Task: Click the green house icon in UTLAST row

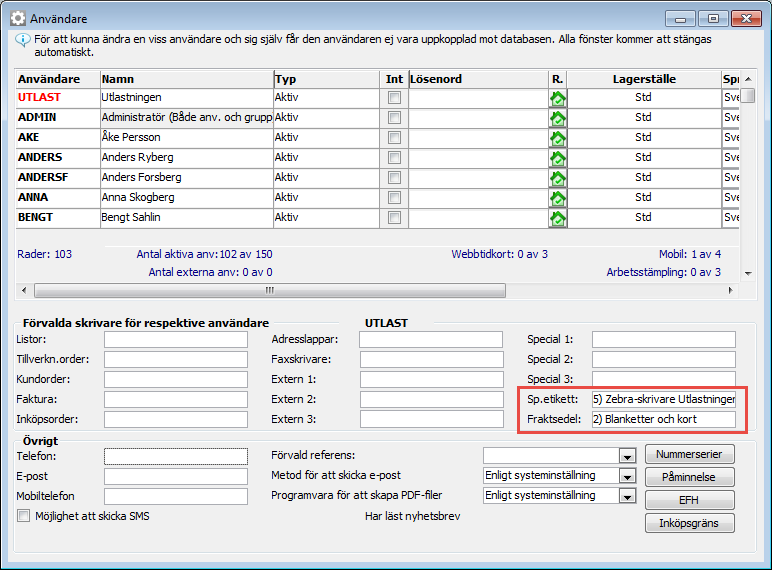Action: (x=558, y=98)
